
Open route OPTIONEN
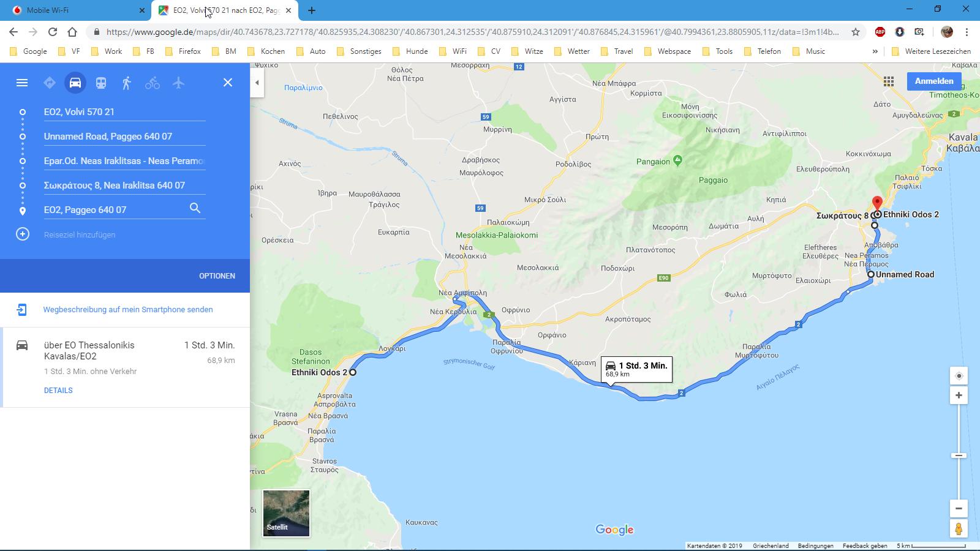tap(217, 276)
